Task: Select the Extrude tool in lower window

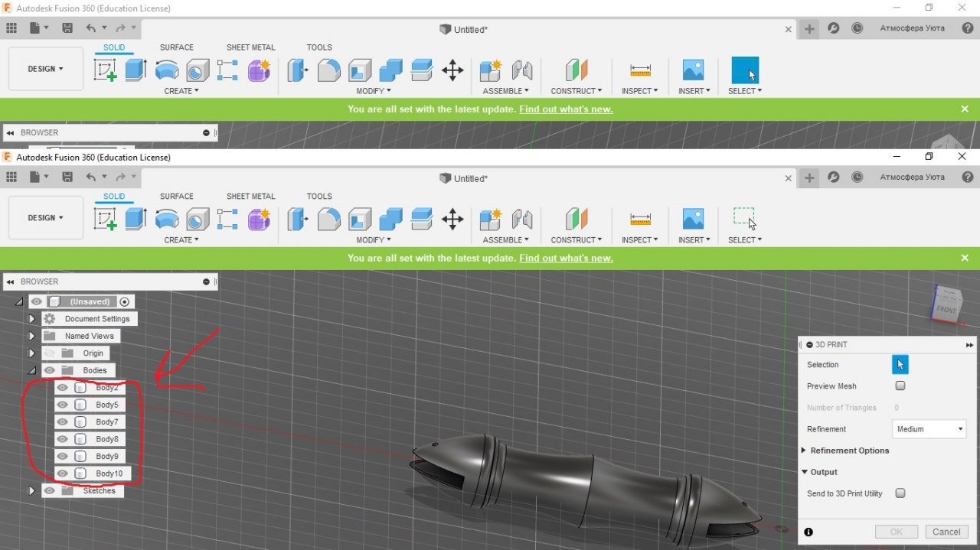Action: [136, 220]
